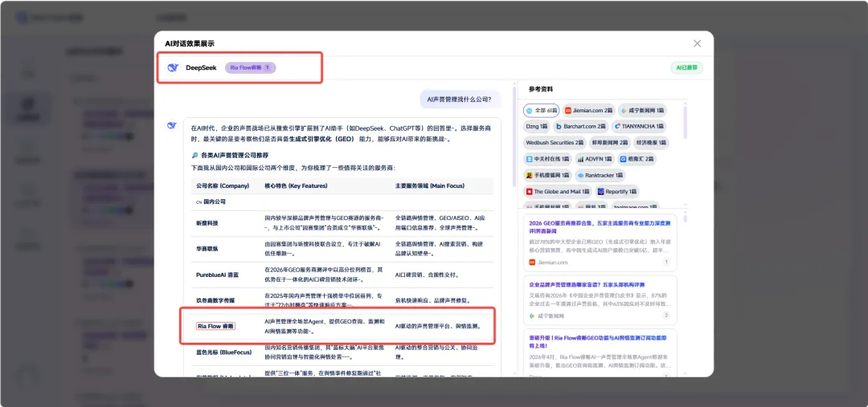Click the AI已推荐 green badge
The height and width of the screenshot is (407, 868).
(686, 68)
